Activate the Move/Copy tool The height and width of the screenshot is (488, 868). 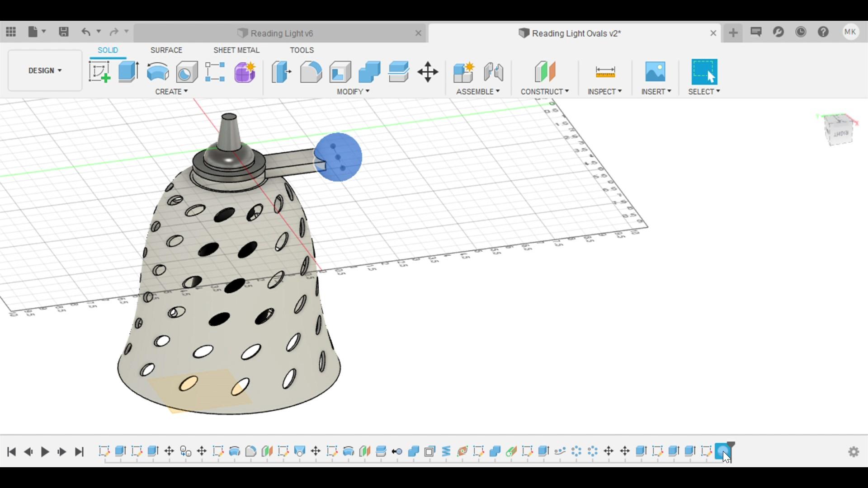pyautogui.click(x=428, y=71)
